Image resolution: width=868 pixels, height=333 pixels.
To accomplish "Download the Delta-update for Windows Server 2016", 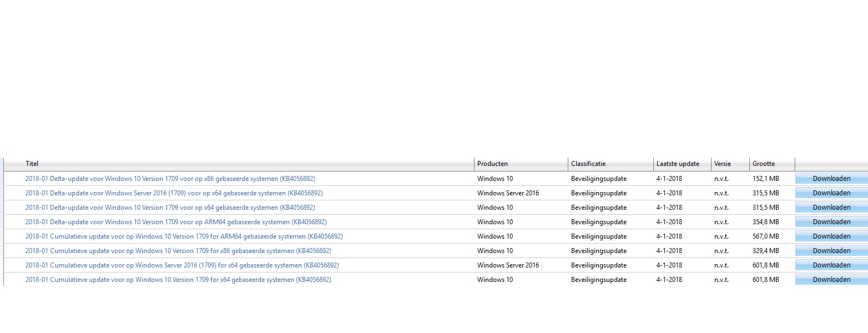I will point(831,193).
